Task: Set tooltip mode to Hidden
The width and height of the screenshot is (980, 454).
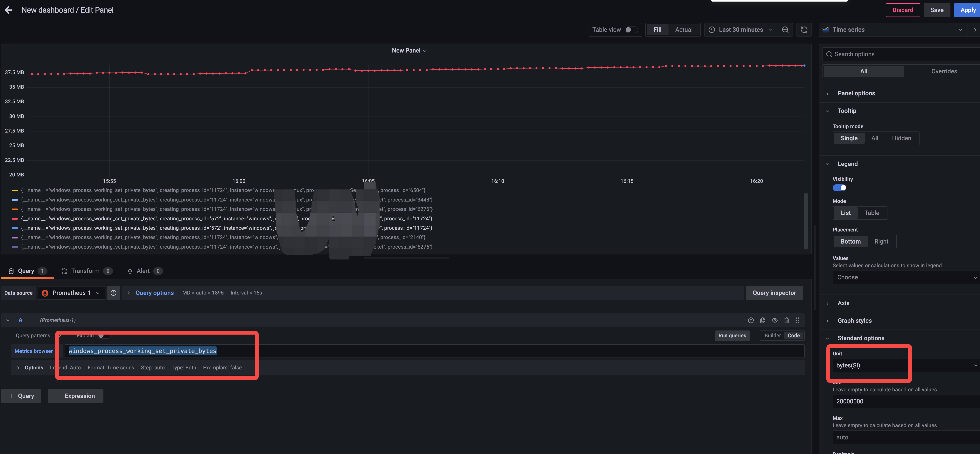Action: pos(901,138)
